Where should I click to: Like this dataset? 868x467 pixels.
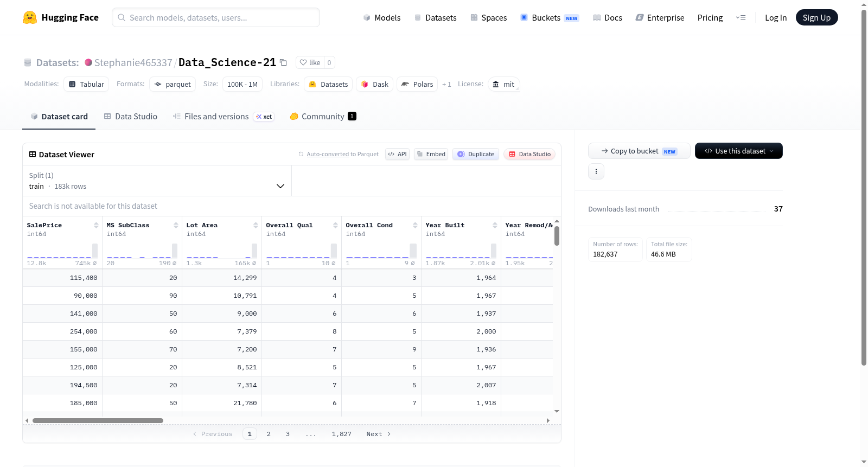click(310, 62)
